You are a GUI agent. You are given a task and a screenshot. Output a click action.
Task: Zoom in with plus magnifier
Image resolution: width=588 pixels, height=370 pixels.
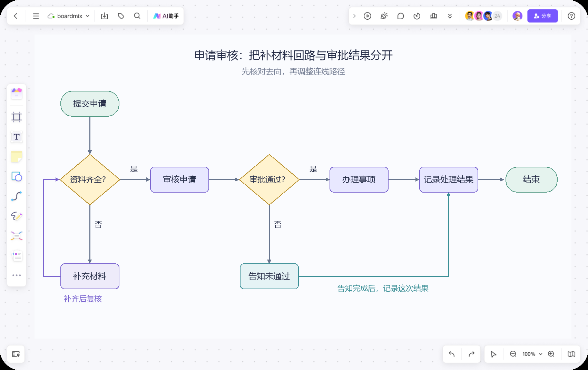(551, 354)
